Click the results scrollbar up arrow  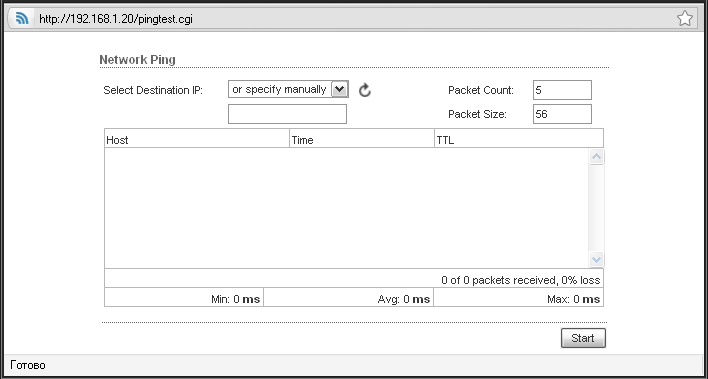tap(596, 157)
